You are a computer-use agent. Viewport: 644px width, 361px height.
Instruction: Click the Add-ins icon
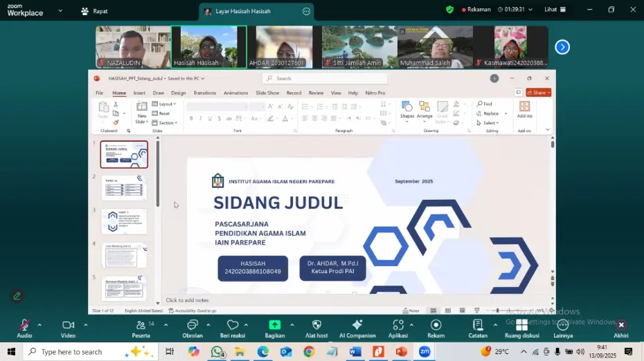(x=524, y=107)
